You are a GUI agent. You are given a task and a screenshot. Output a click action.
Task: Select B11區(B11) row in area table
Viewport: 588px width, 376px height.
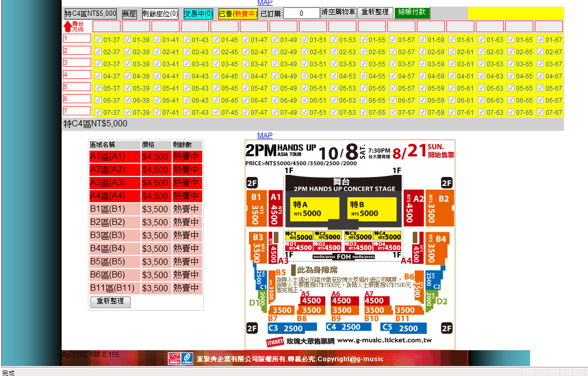pos(145,288)
